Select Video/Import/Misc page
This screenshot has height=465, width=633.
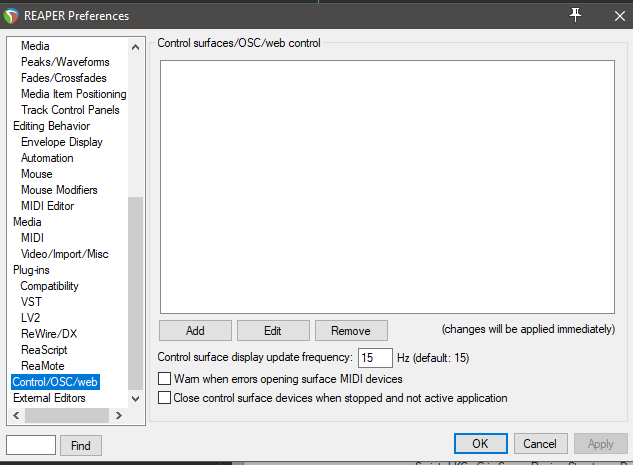tap(65, 254)
